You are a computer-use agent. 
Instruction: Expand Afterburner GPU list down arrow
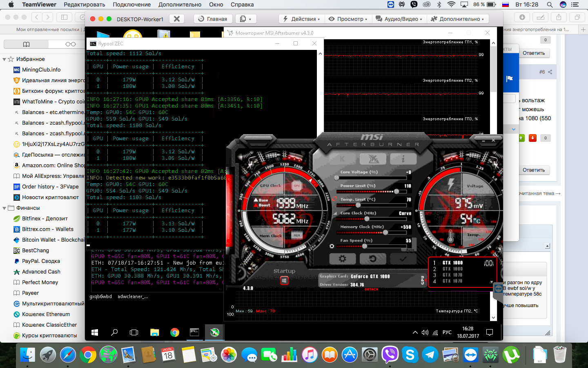pos(492,282)
